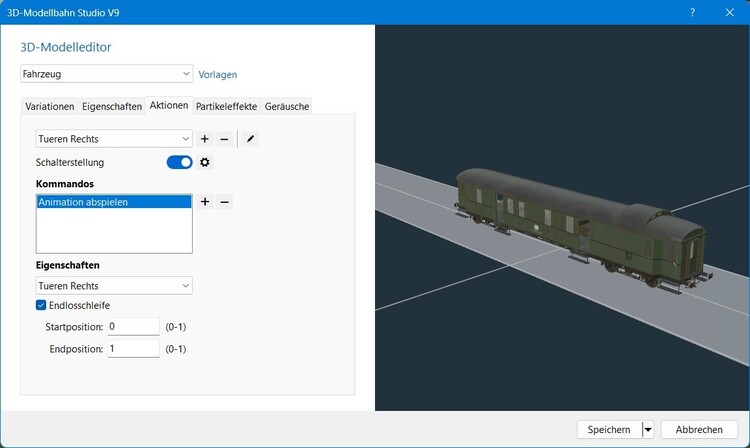The width and height of the screenshot is (750, 448).
Task: Expand the Speichern split arrow
Action: [x=648, y=429]
